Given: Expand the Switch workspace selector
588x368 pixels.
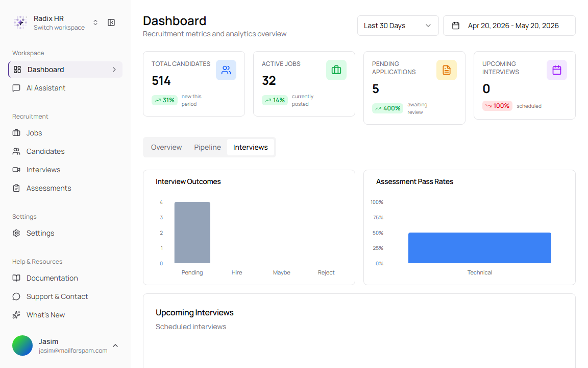Looking at the screenshot, I should click(x=95, y=22).
